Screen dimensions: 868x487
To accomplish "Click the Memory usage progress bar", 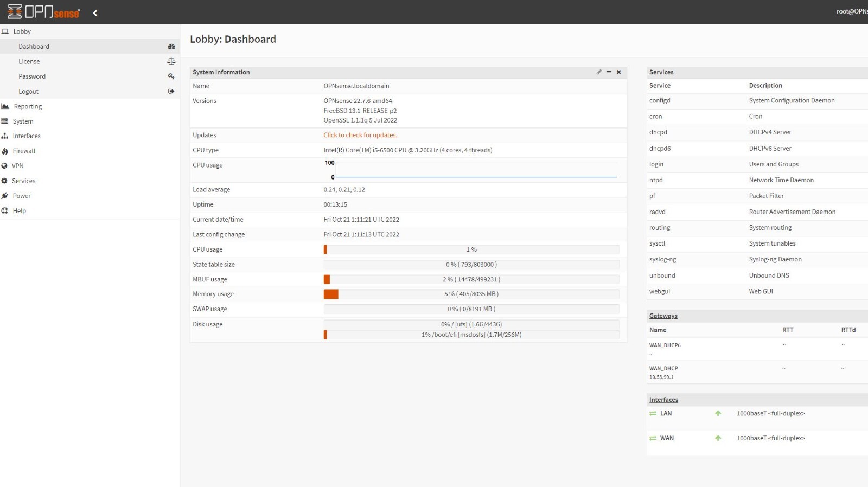I will pyautogui.click(x=471, y=294).
